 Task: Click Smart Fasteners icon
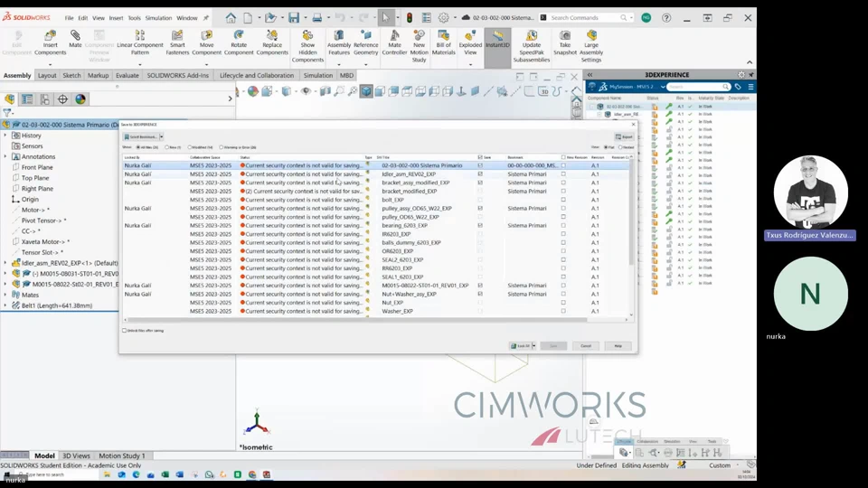click(177, 42)
